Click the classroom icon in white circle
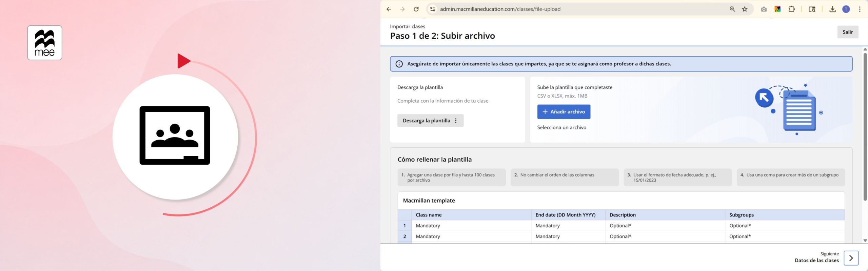This screenshot has height=271, width=868. (175, 135)
